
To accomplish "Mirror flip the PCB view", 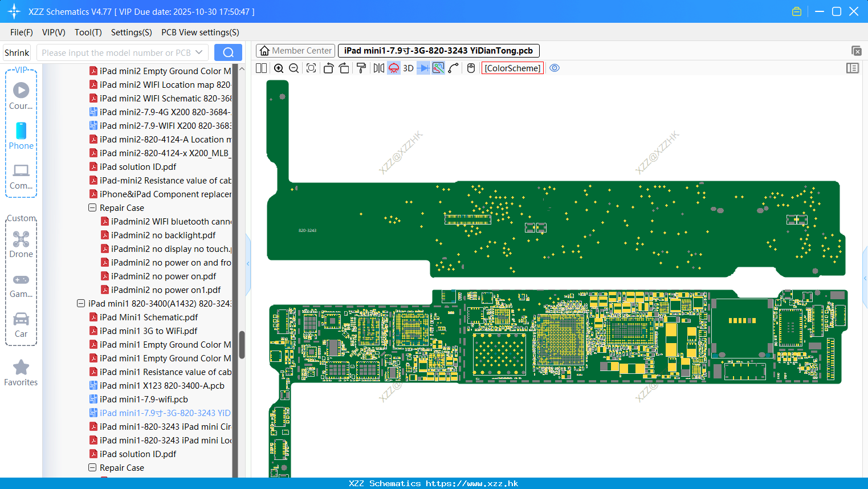I will tap(379, 68).
